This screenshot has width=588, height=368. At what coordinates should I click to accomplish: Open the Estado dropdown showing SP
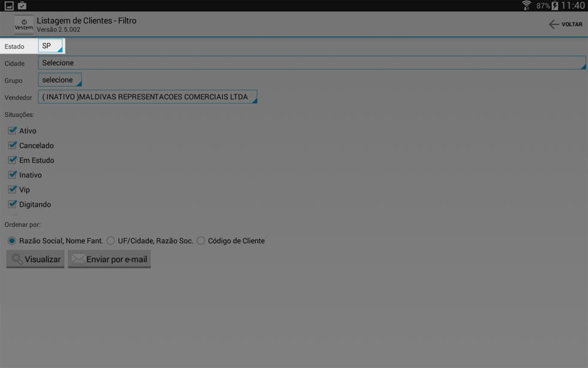point(50,46)
